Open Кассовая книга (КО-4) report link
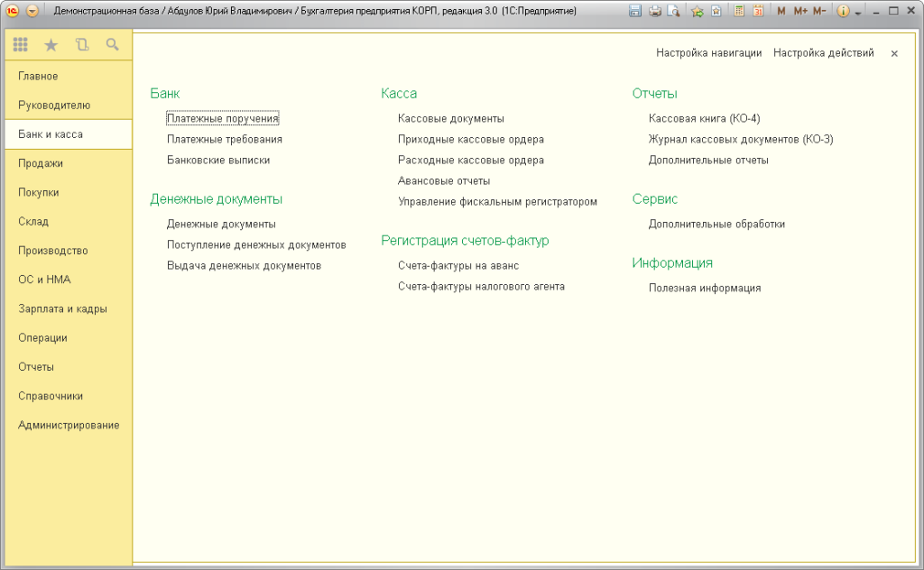 (704, 118)
